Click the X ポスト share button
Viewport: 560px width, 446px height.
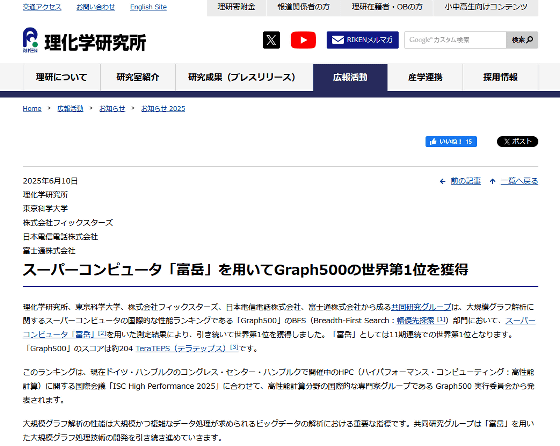coord(518,141)
